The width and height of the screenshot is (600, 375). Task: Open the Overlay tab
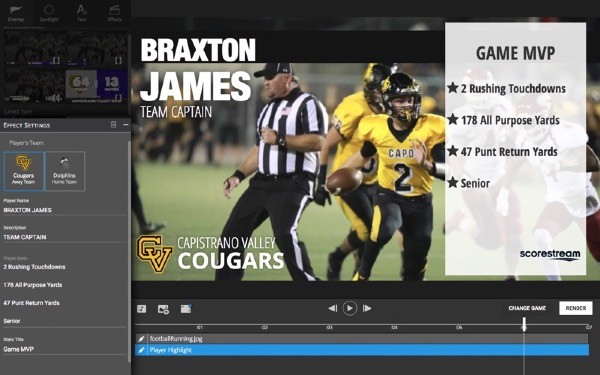coord(16,13)
